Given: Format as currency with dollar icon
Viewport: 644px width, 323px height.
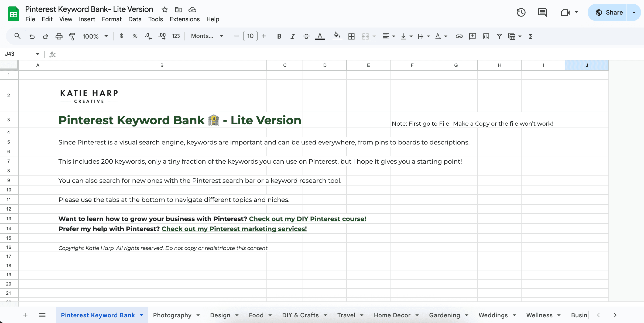Looking at the screenshot, I should (x=122, y=36).
